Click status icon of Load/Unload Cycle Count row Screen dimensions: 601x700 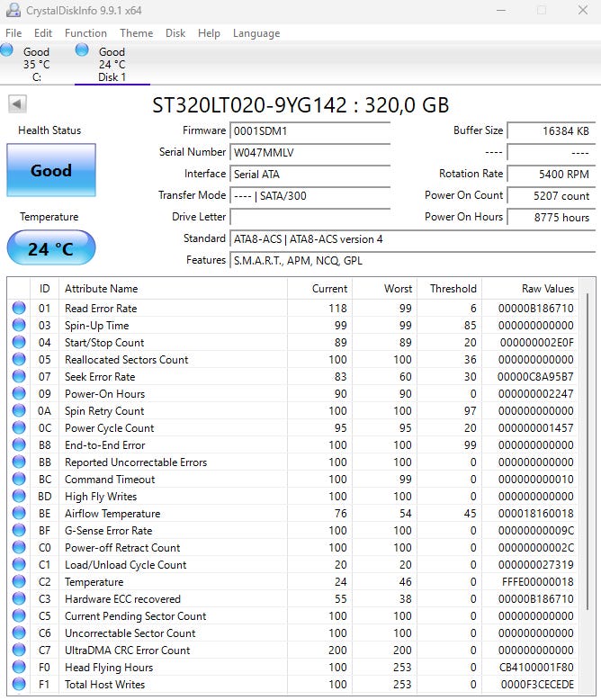tap(19, 565)
